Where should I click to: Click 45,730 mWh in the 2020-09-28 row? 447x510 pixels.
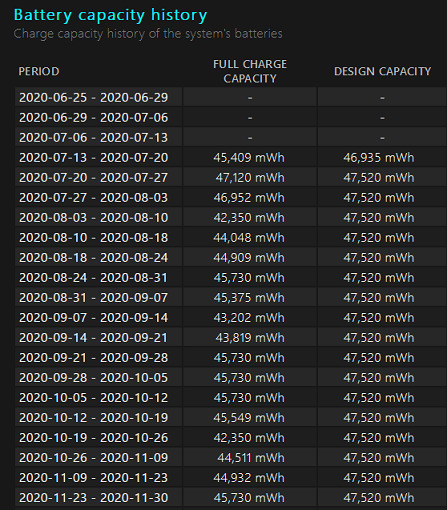pos(249,378)
